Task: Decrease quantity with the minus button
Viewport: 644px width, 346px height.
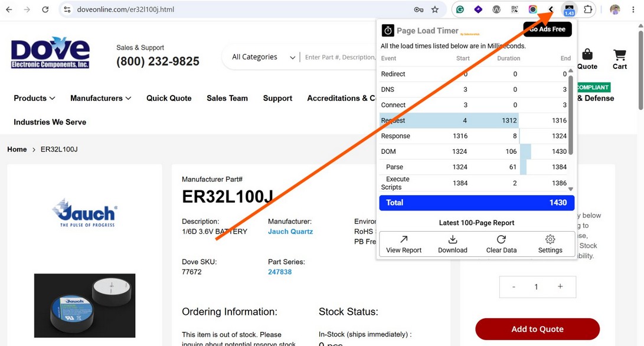Action: click(514, 286)
